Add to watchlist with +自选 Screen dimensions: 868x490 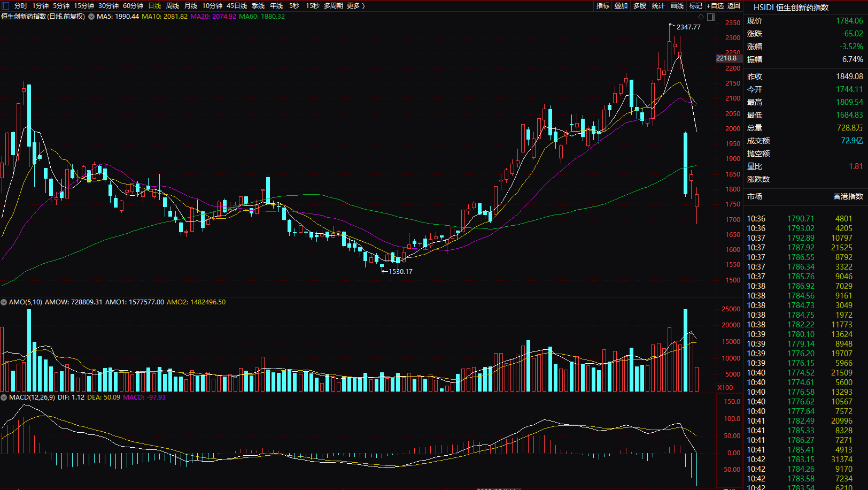(x=715, y=6)
